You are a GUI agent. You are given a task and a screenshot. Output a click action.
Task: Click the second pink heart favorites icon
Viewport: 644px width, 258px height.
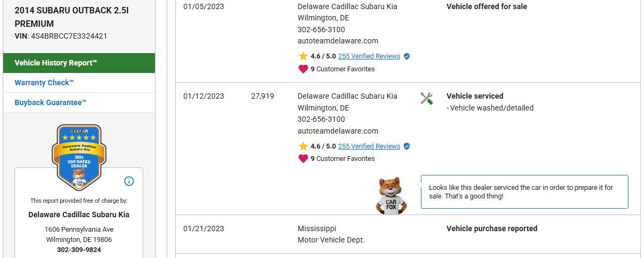[303, 158]
